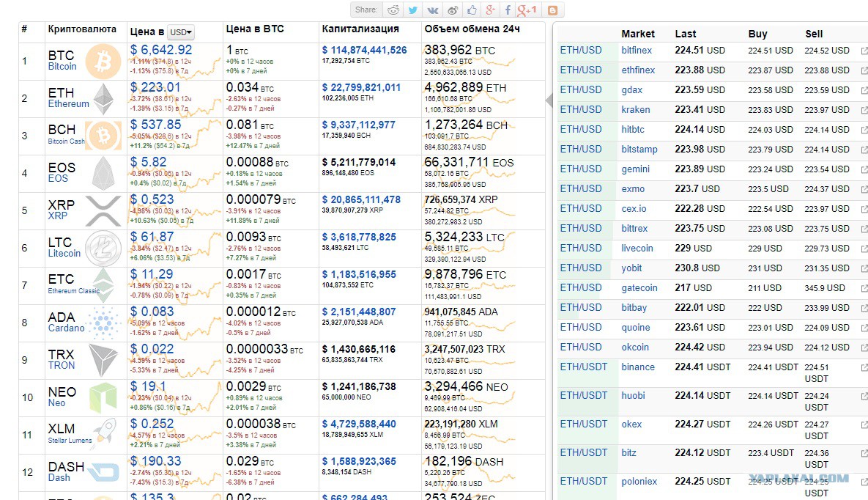This screenshot has height=500, width=868.
Task: Click ETH/USD pair in bitfinex row
Action: tap(581, 50)
